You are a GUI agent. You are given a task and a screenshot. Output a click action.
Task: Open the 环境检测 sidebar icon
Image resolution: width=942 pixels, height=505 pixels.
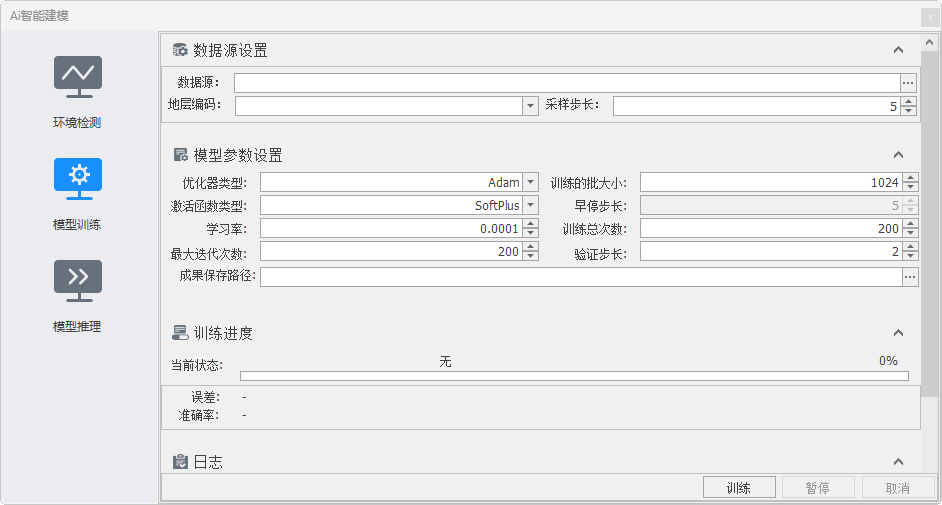78,76
